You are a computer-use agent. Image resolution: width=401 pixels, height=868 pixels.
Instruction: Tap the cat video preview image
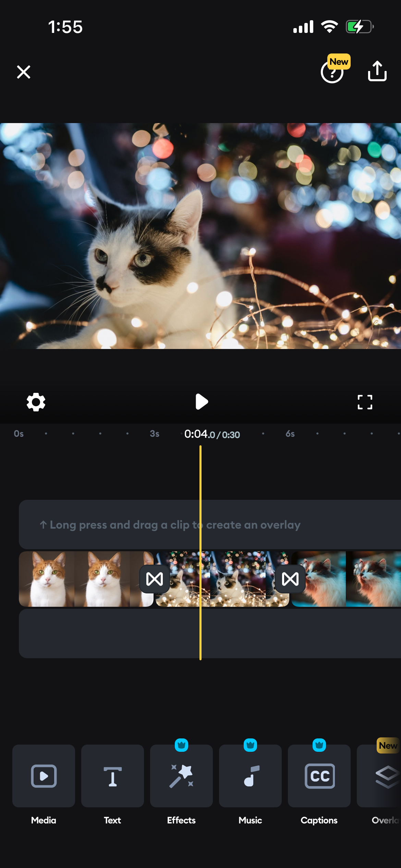[200, 236]
